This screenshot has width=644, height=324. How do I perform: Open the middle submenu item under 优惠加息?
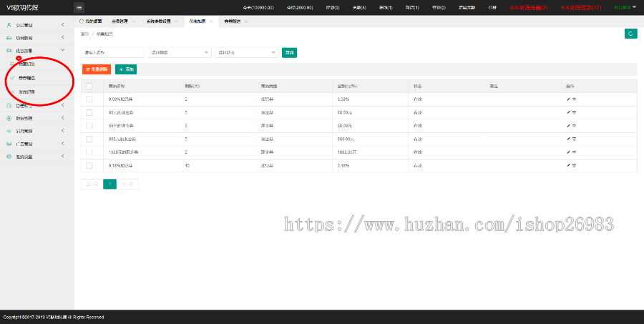27,78
